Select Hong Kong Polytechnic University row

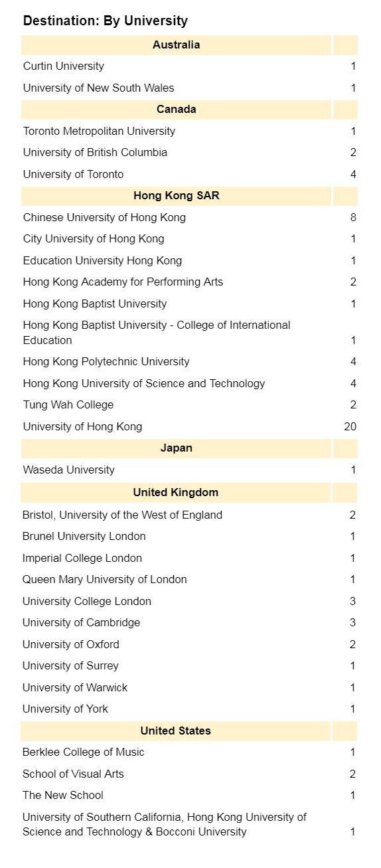coord(189,362)
